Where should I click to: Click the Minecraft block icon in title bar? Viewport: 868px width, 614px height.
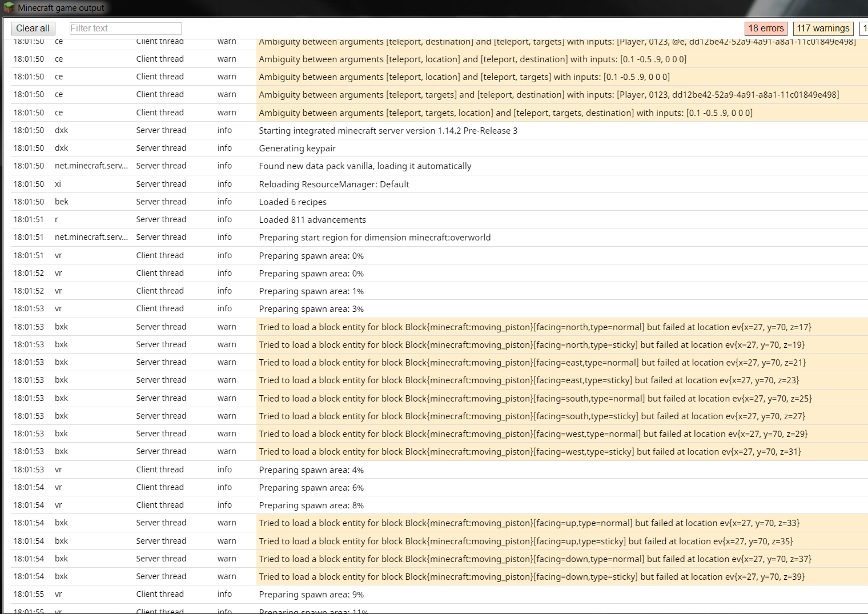click(x=9, y=7)
